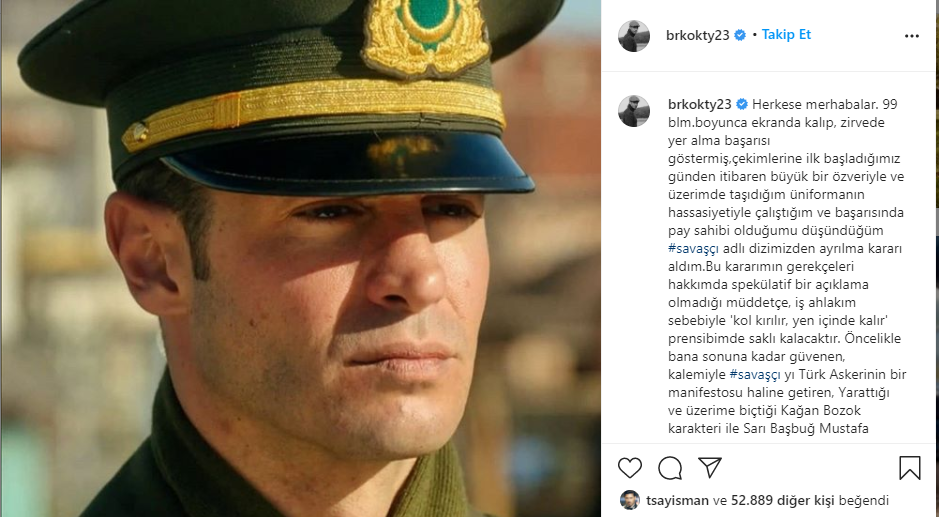Click the verified badge in the caption

(741, 104)
